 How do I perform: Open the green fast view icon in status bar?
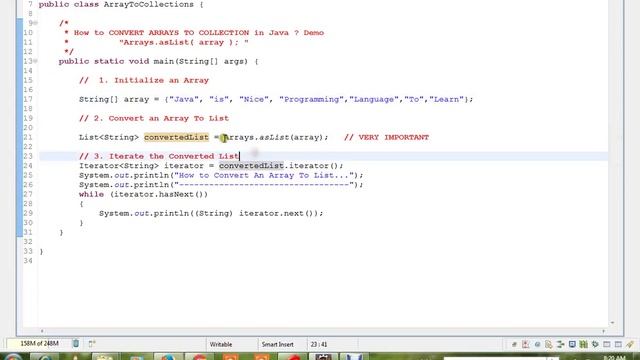pyautogui.click(x=584, y=344)
